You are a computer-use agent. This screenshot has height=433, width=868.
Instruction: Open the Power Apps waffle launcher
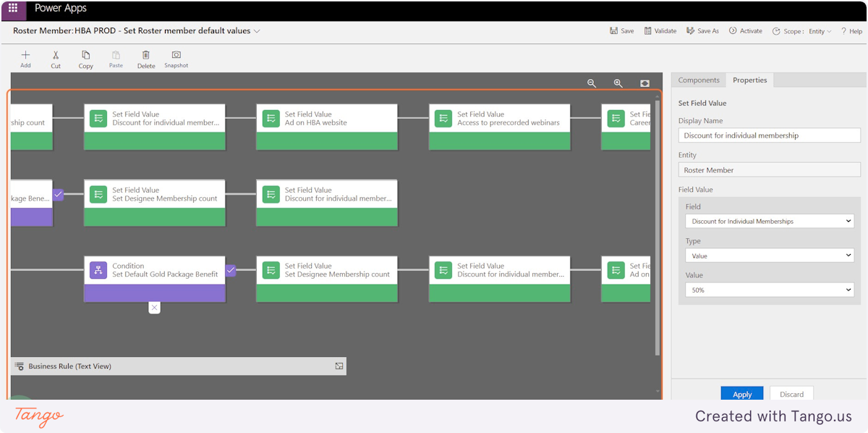(13, 9)
